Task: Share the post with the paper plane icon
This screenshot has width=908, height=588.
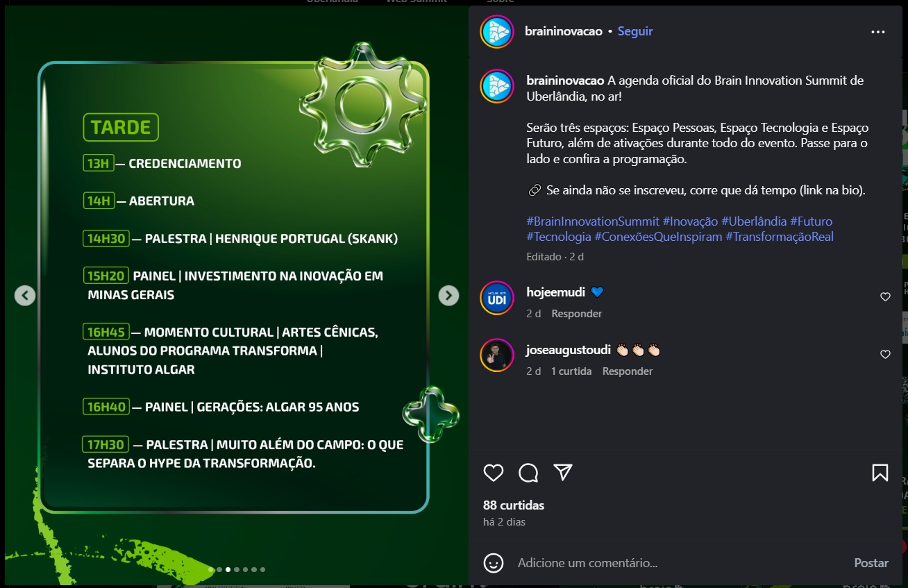Action: click(x=563, y=472)
